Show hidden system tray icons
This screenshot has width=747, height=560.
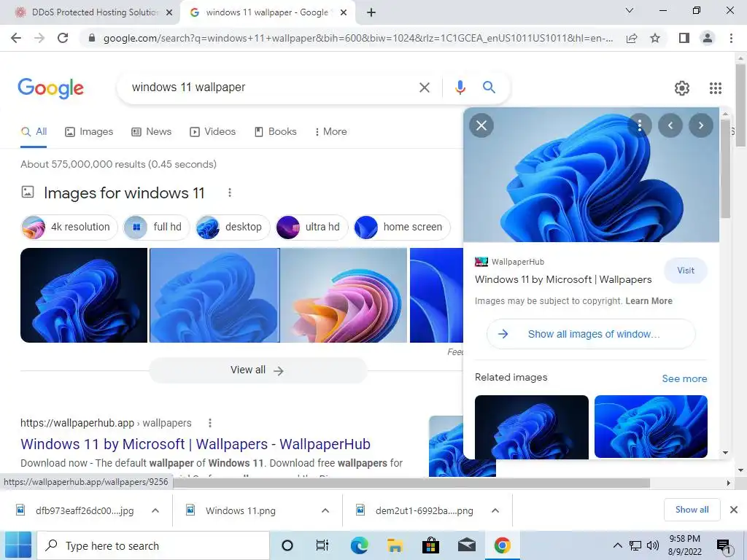[617, 545]
